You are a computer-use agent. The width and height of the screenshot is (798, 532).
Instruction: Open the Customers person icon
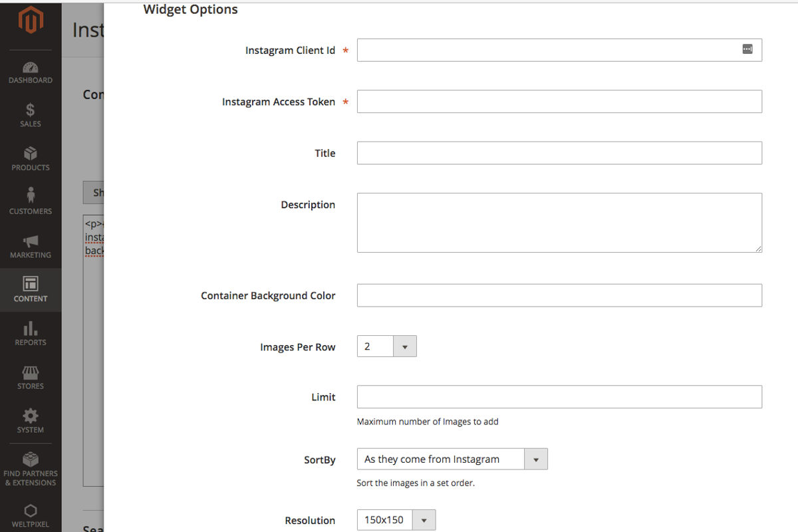[31, 196]
